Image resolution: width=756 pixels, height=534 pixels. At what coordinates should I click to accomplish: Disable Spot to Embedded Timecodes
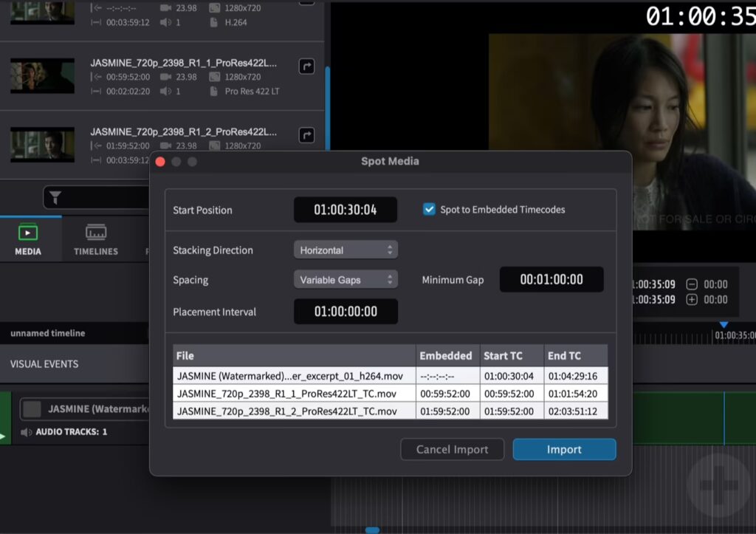[428, 209]
